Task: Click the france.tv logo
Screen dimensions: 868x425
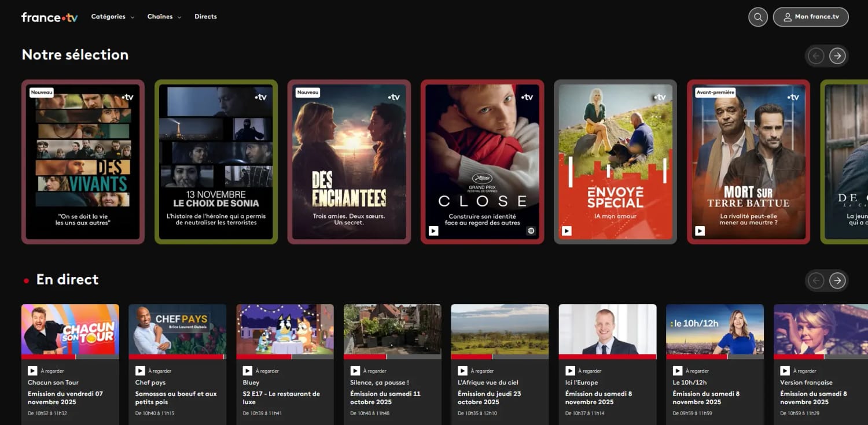Action: (50, 17)
